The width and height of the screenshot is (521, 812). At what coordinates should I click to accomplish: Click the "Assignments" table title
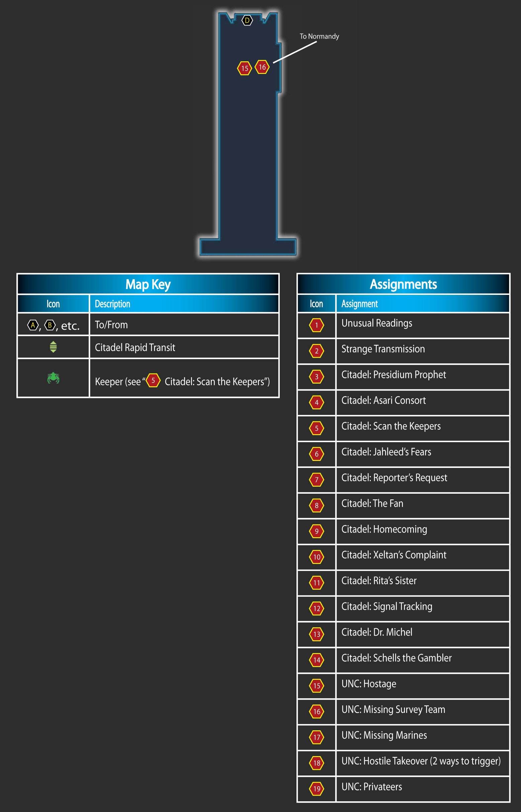[x=403, y=284]
